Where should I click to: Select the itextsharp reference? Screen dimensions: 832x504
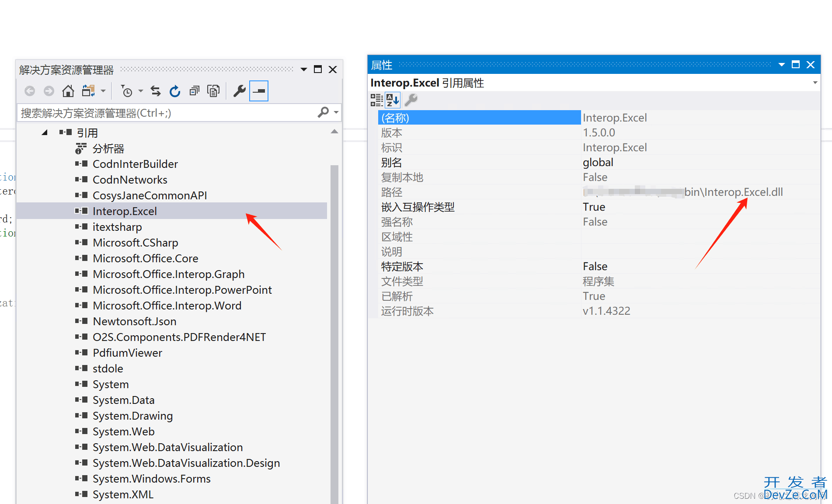(x=117, y=227)
